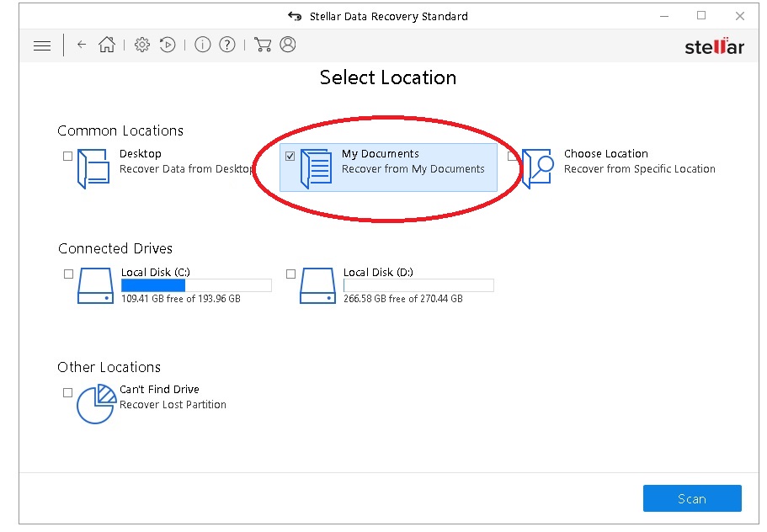Click the 'My Documents' label
767x532 pixels.
tap(380, 154)
